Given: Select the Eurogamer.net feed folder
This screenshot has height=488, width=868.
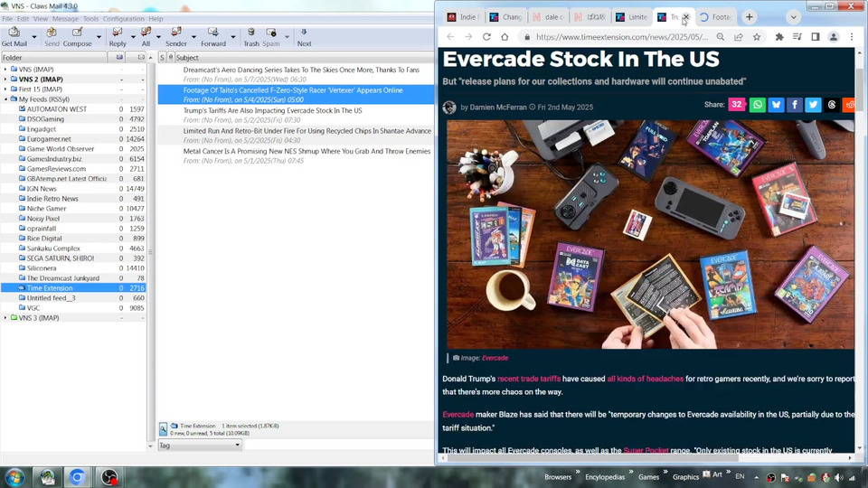Looking at the screenshot, I should pyautogui.click(x=49, y=139).
